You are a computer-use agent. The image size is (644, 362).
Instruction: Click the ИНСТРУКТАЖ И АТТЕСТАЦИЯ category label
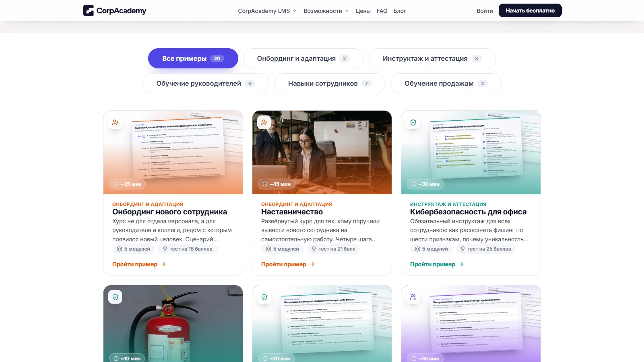[x=448, y=204]
